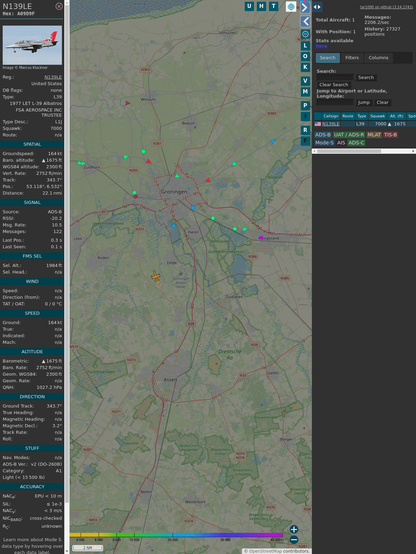
Task: Sort table by Squawk column header
Action: coord(377,116)
